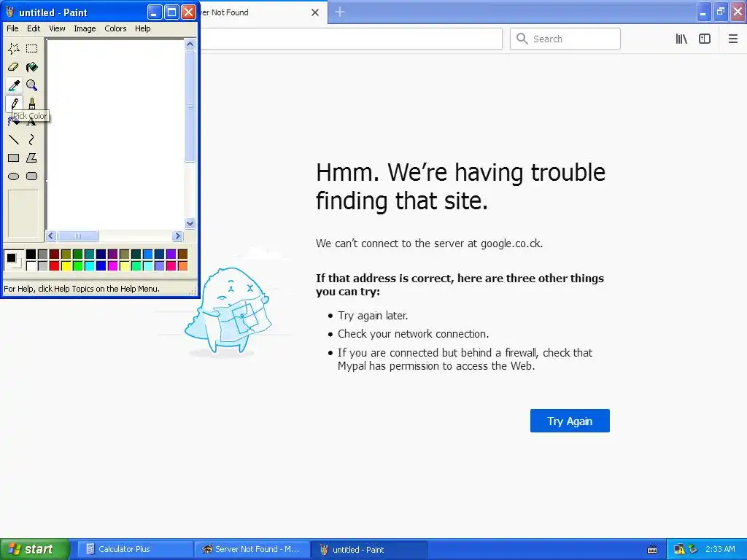Click 'Check your network connection.' text
The width and height of the screenshot is (747, 560).
click(413, 334)
